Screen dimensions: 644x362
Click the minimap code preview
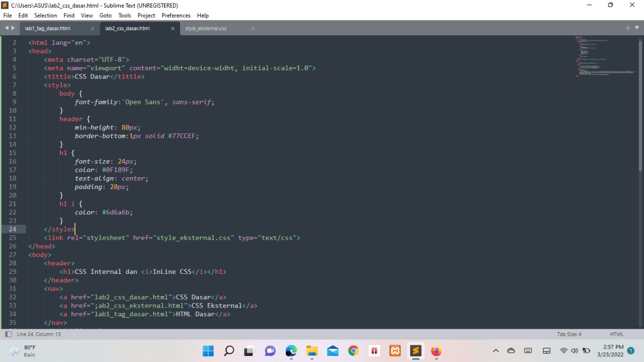pyautogui.click(x=606, y=56)
